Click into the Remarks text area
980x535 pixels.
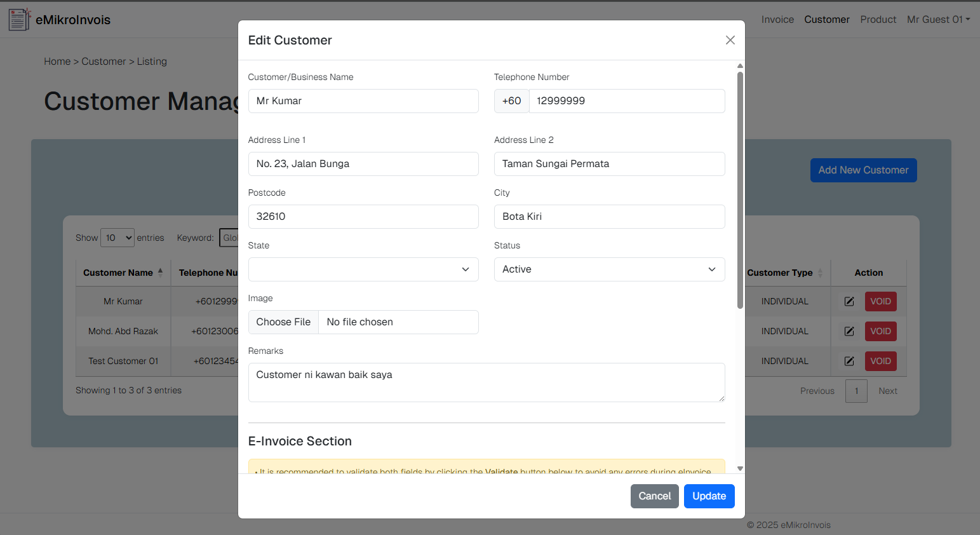(486, 382)
